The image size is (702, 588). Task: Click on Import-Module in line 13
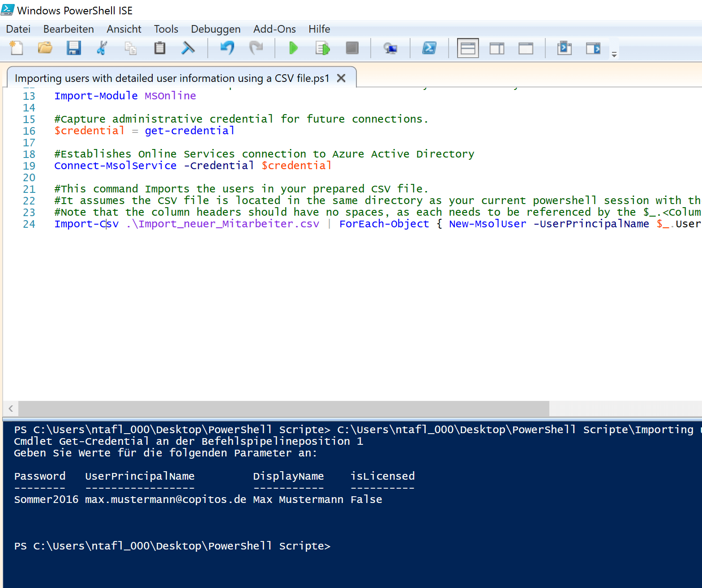(96, 96)
